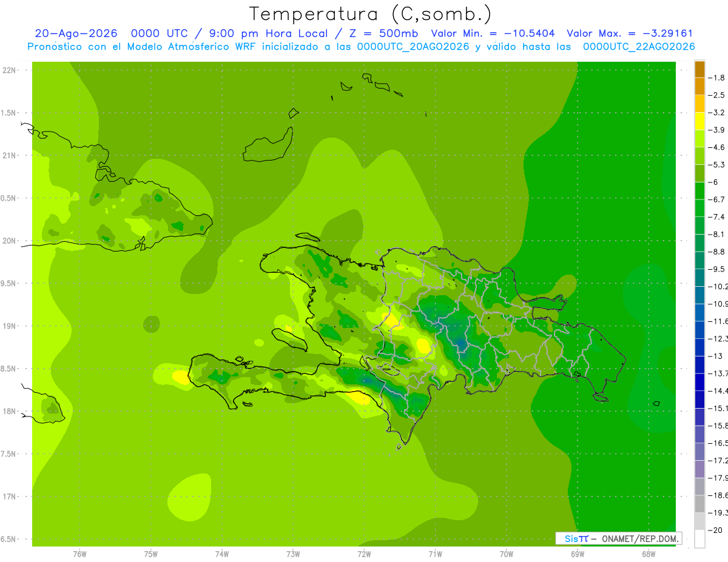Click the "Valor Max. = -3.29161" readout
Image resolution: width=728 pixels, height=562 pixels.
coord(630,33)
